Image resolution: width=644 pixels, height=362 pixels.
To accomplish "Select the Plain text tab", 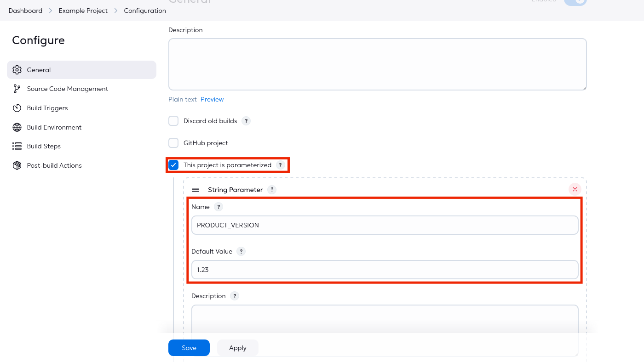I will [x=182, y=99].
